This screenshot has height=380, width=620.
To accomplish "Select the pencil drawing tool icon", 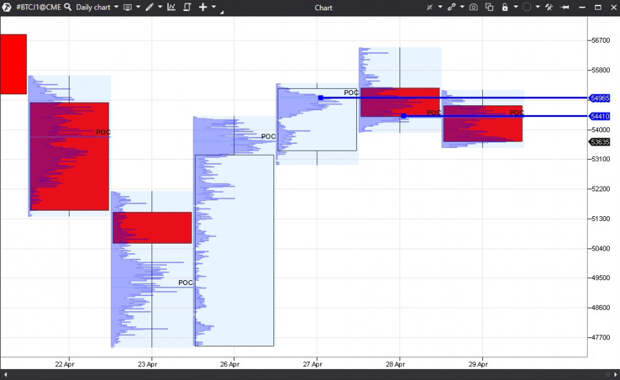I will pos(149,7).
